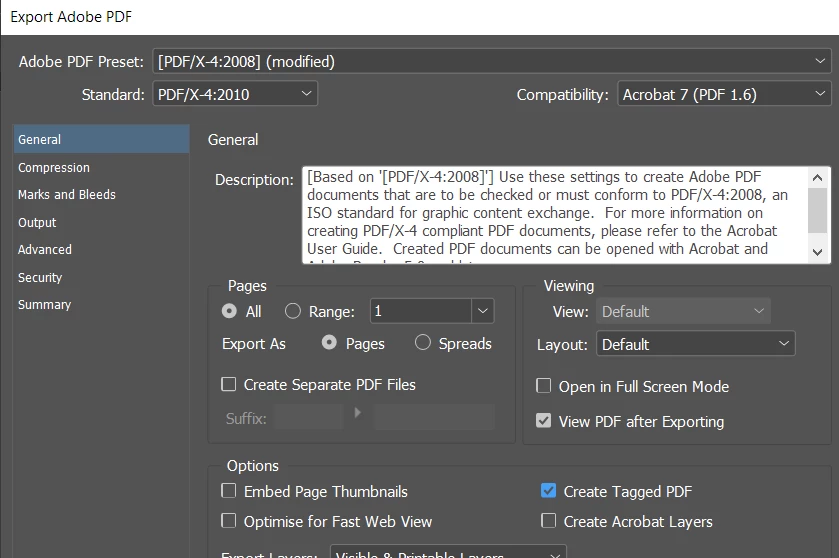This screenshot has height=558, width=839.
Task: Click the Suffix text field
Action: click(x=309, y=418)
